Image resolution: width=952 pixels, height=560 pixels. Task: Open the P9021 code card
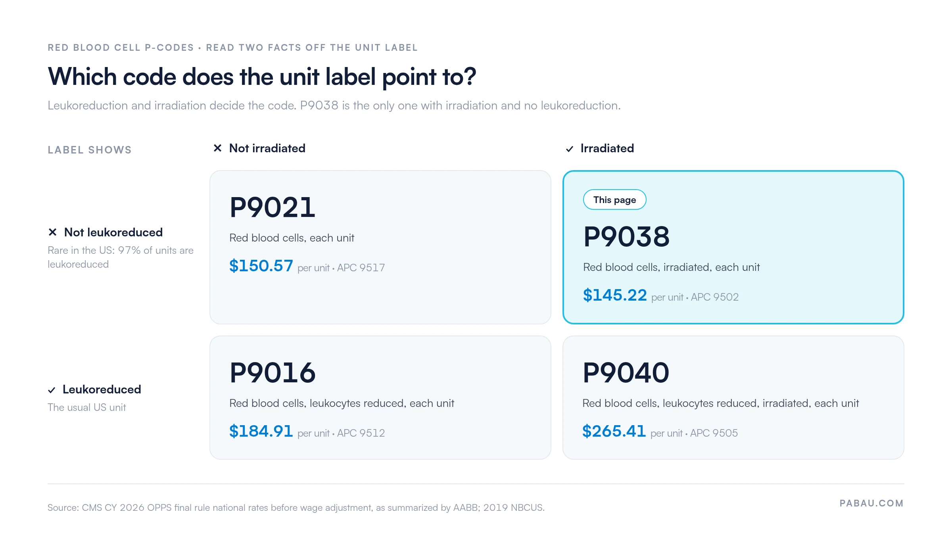tap(380, 247)
